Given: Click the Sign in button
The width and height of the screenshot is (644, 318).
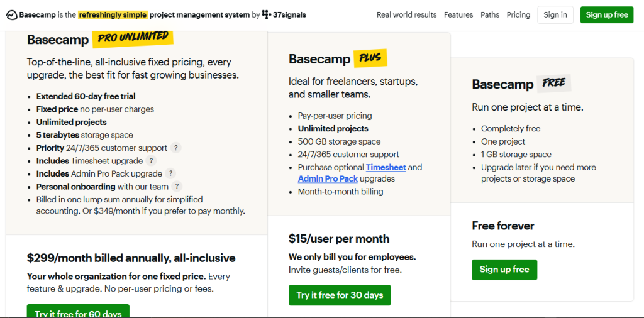Looking at the screenshot, I should pos(555,14).
